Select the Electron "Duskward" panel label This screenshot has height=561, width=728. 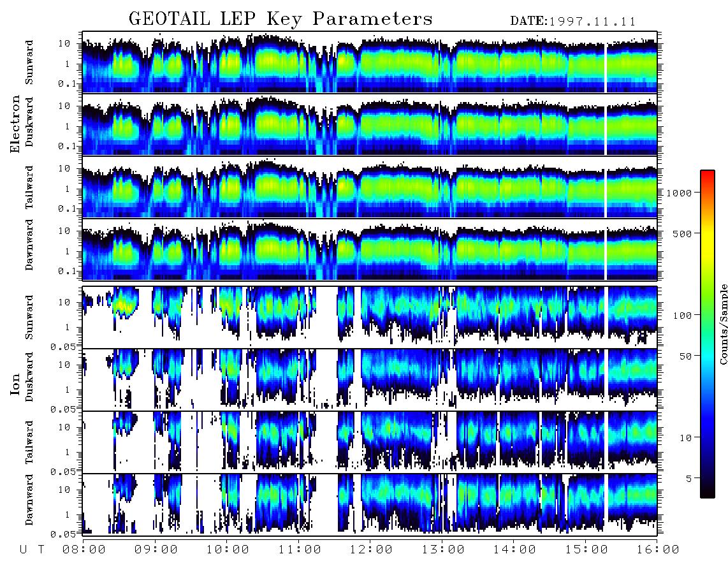29,122
